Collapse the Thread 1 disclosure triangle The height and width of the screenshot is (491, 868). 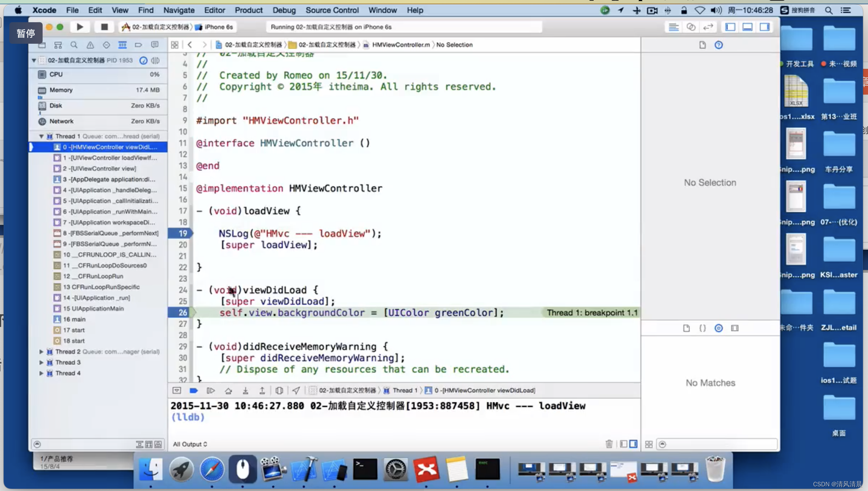(x=41, y=136)
